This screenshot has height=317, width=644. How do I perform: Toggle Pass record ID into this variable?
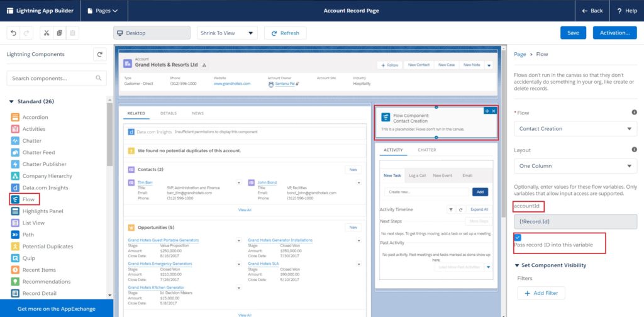click(518, 237)
